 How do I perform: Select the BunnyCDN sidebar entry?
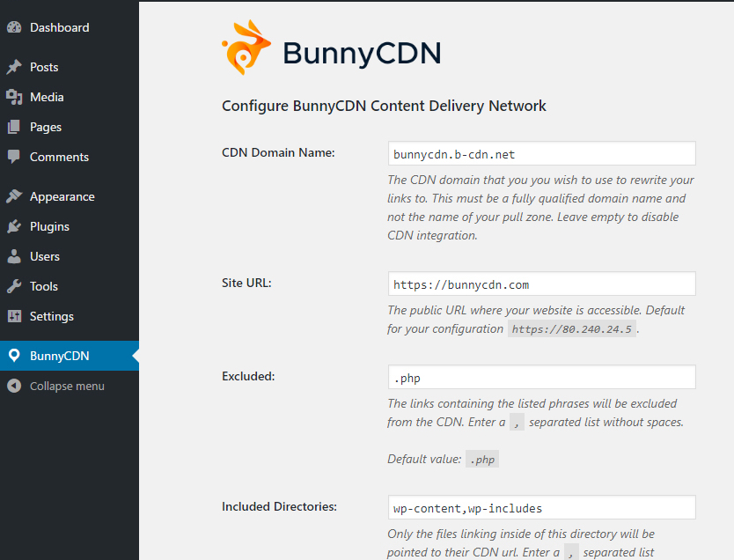pos(70,356)
